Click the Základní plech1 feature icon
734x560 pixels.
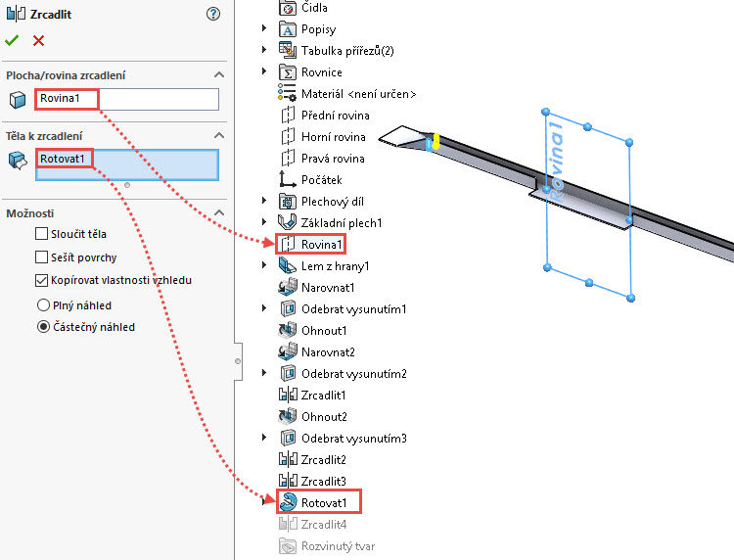(x=288, y=222)
